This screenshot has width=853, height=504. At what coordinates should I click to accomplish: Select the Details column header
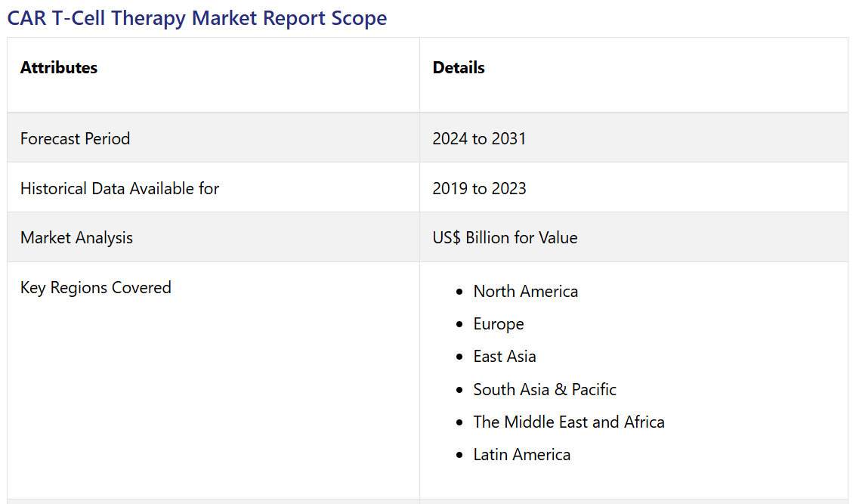tap(459, 68)
